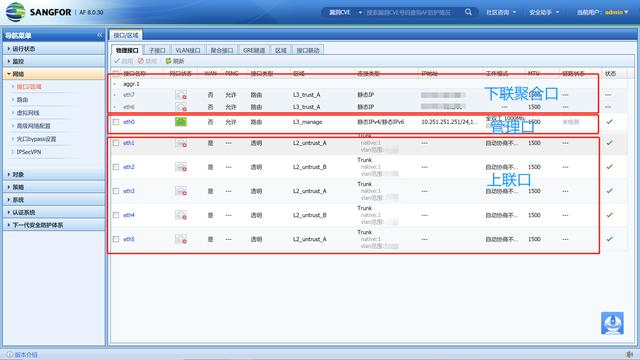
Task: Open 高级网络配置 in the navigation tree
Action: pyautogui.click(x=33, y=126)
